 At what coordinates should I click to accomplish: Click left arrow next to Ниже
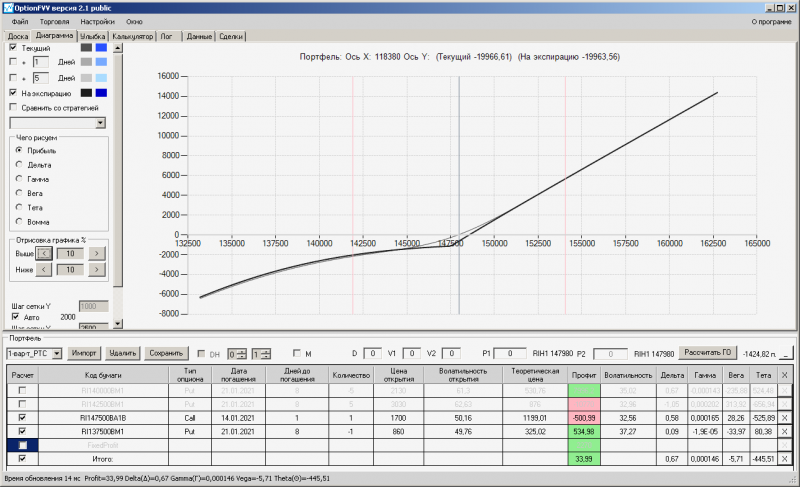[44, 269]
